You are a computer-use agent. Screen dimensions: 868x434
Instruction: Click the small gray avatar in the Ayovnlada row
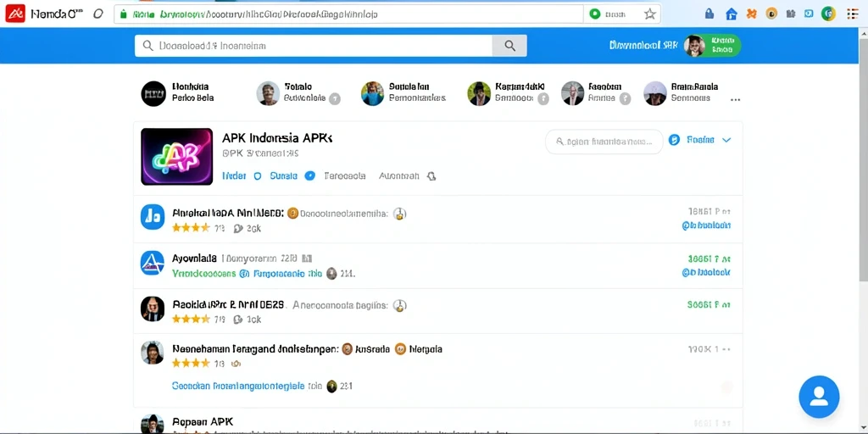[331, 274]
